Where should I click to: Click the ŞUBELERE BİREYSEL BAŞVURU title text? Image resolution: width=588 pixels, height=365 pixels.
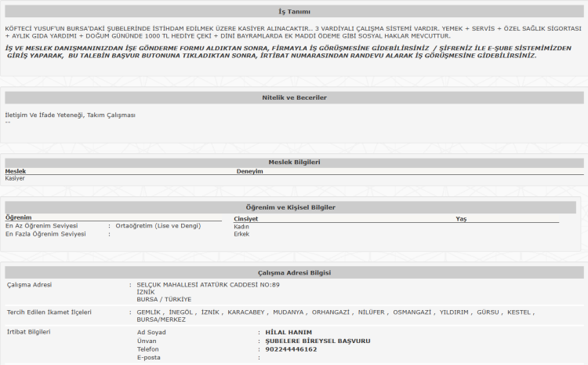click(318, 341)
